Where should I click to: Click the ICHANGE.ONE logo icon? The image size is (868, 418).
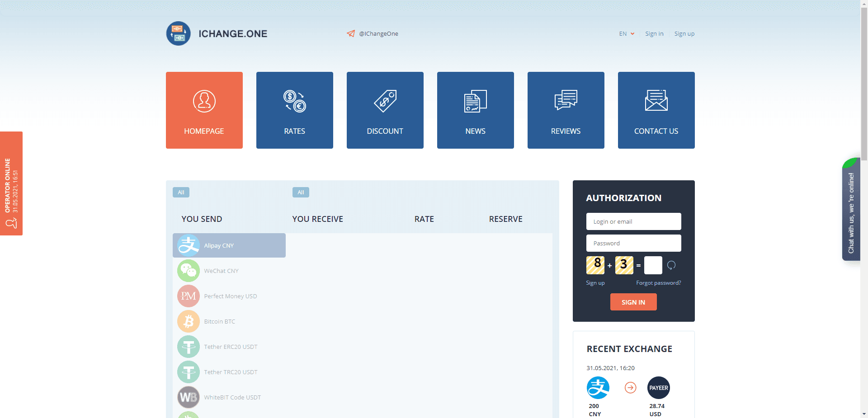178,33
